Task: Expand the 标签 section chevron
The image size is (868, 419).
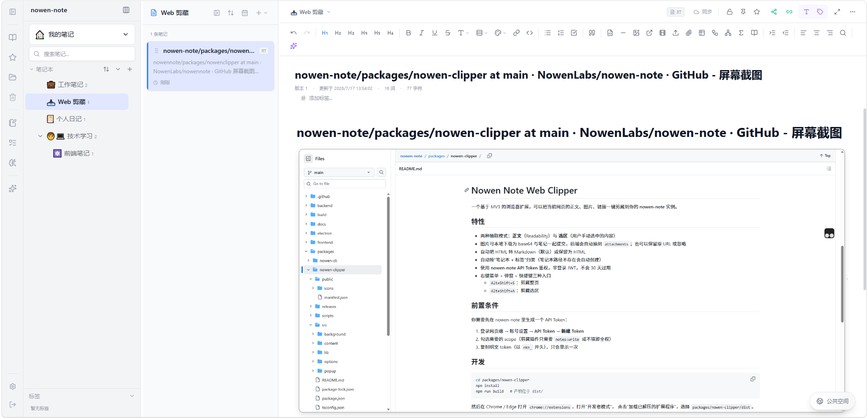Action: (132, 396)
